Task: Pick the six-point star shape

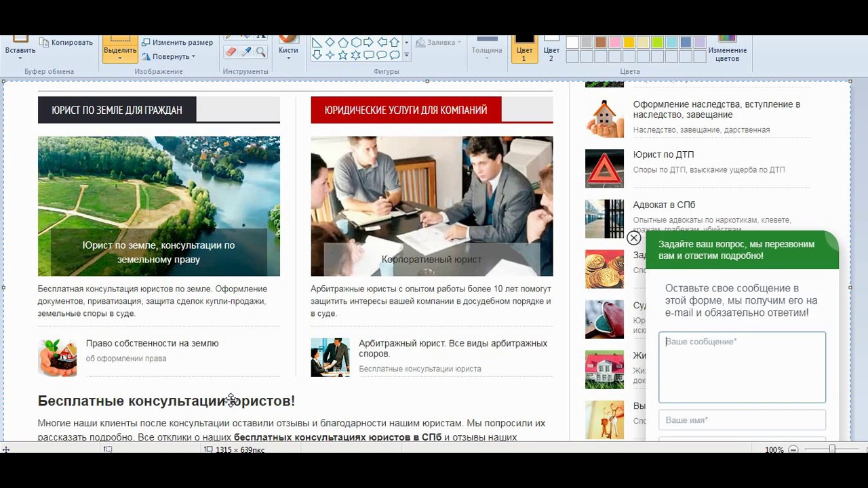Action: (x=355, y=55)
